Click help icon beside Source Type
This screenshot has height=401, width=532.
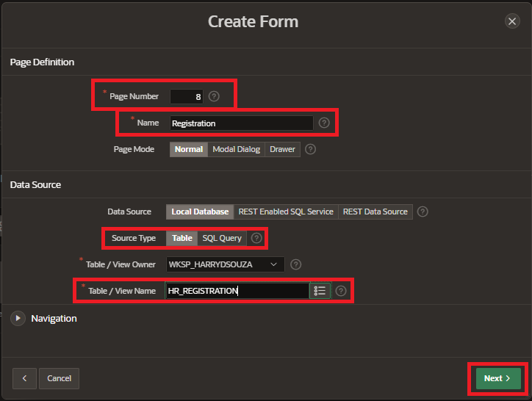[x=256, y=238]
